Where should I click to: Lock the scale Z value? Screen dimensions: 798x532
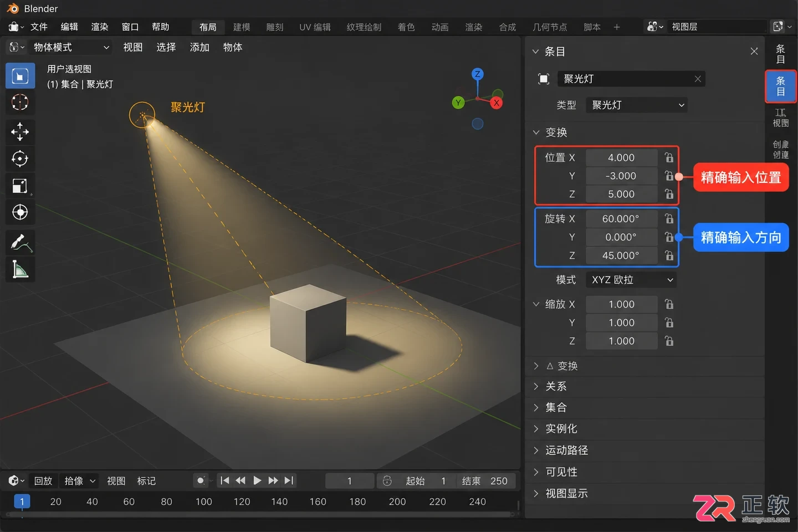point(669,341)
